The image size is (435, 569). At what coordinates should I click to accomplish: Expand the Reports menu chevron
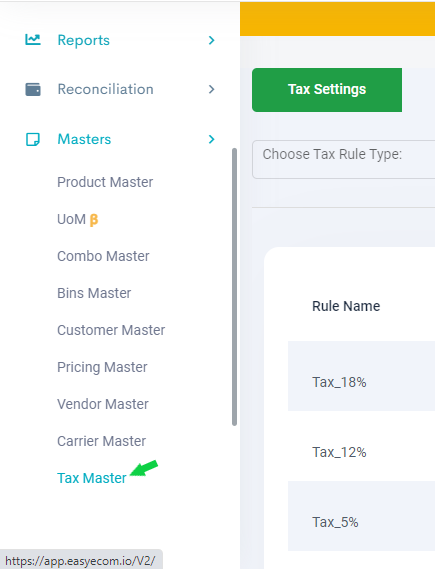[212, 40]
